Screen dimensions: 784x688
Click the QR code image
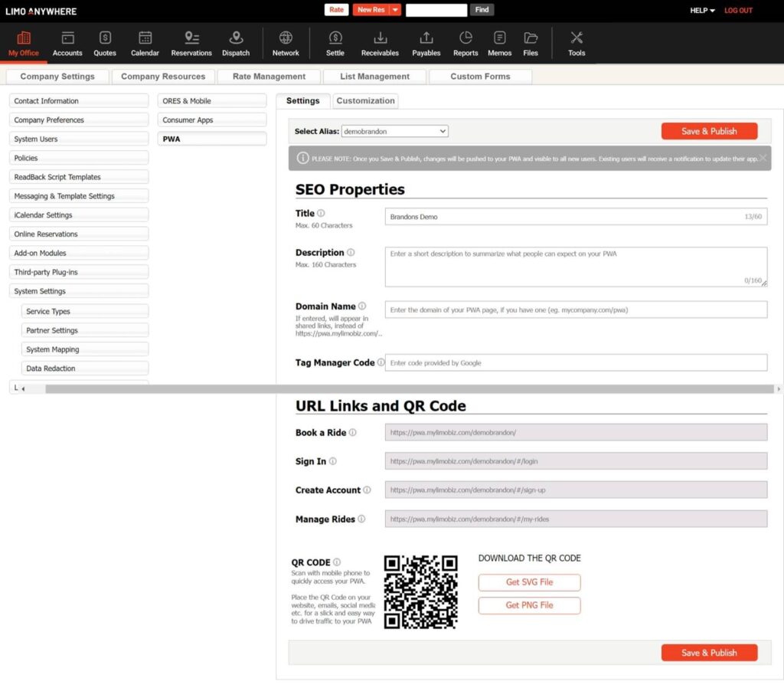[420, 591]
